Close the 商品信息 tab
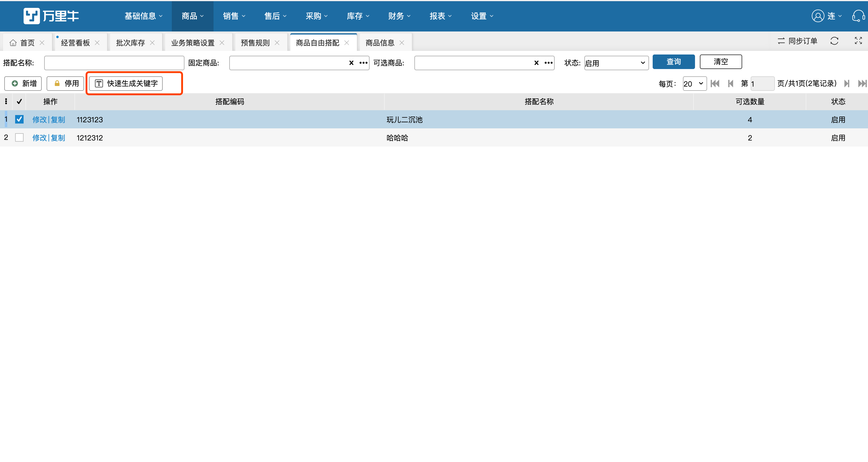Image resolution: width=868 pixels, height=462 pixels. 402,43
